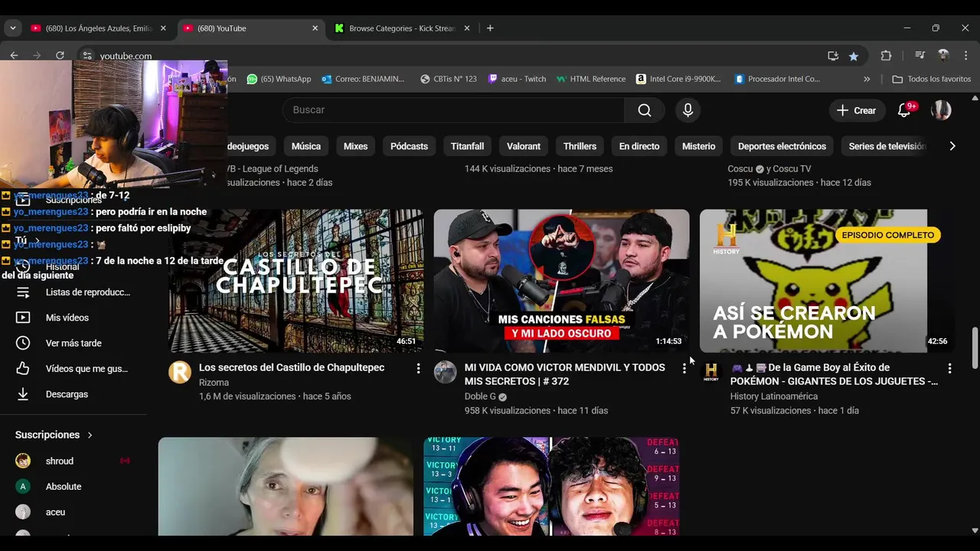Click the live indicator next to shroud
The height and width of the screenshot is (551, 980).
point(125,461)
